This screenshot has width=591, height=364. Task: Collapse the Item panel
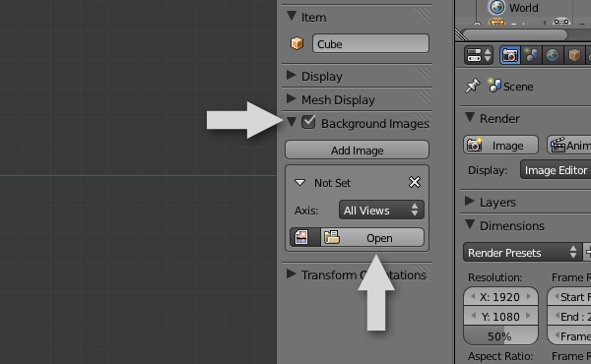[x=292, y=16]
